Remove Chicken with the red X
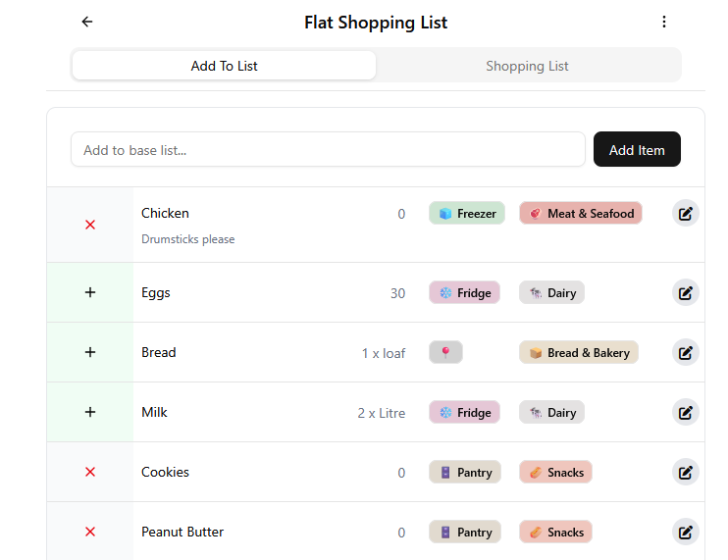The image size is (728, 560). coord(90,225)
